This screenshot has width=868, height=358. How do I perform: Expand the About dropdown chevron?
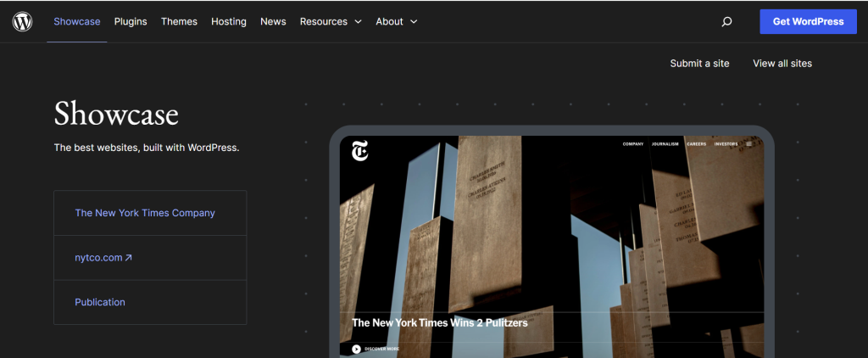point(414,21)
